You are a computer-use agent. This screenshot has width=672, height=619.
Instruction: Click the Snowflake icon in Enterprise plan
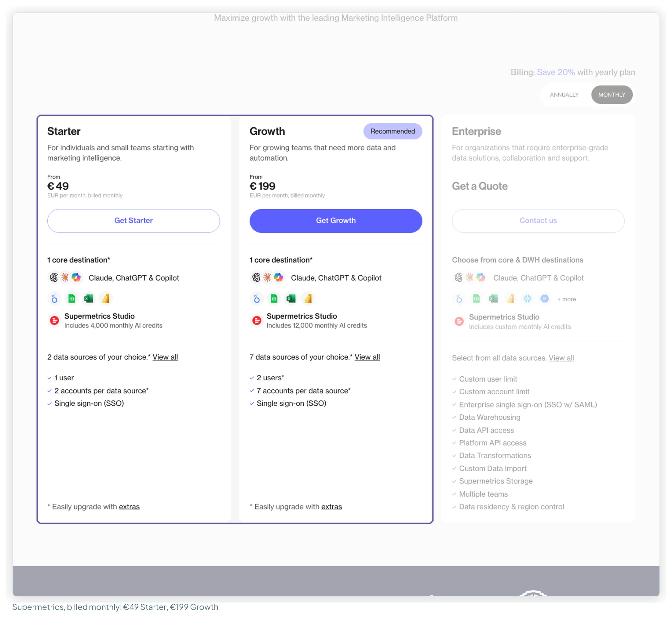[x=528, y=299]
